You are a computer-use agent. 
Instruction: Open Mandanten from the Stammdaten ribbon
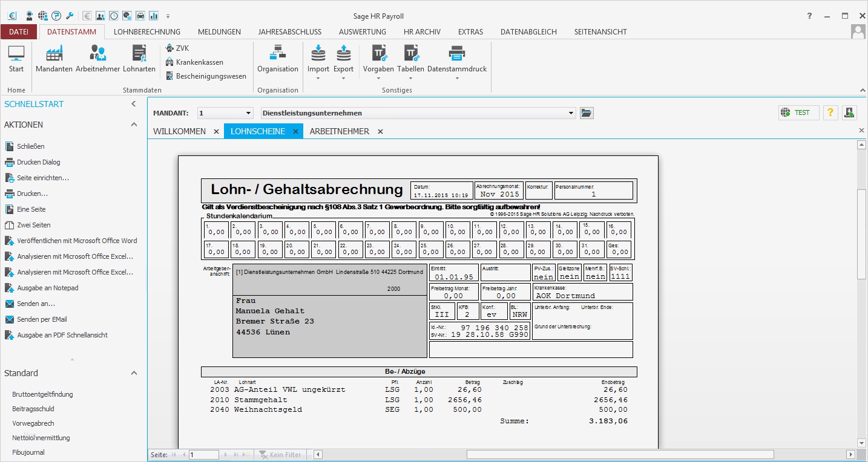click(x=53, y=59)
